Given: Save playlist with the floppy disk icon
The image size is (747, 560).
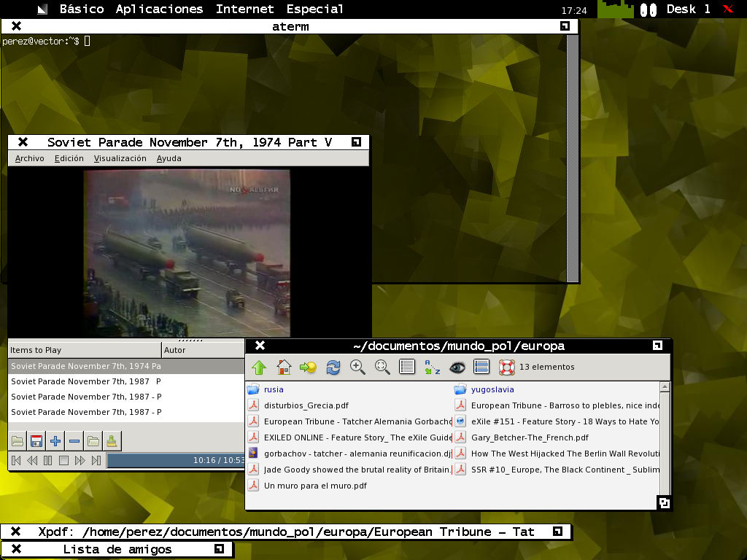Looking at the screenshot, I should 36,441.
